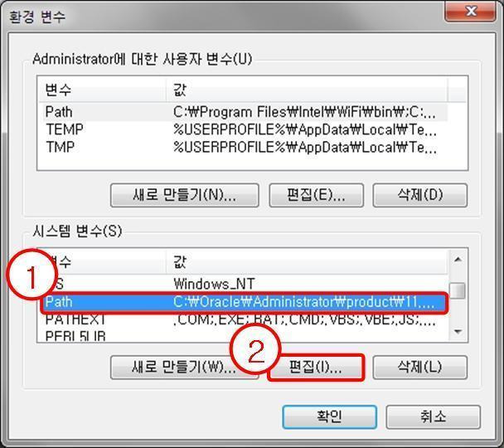
Task: Click 편집(E) for user variables
Action: [317, 195]
